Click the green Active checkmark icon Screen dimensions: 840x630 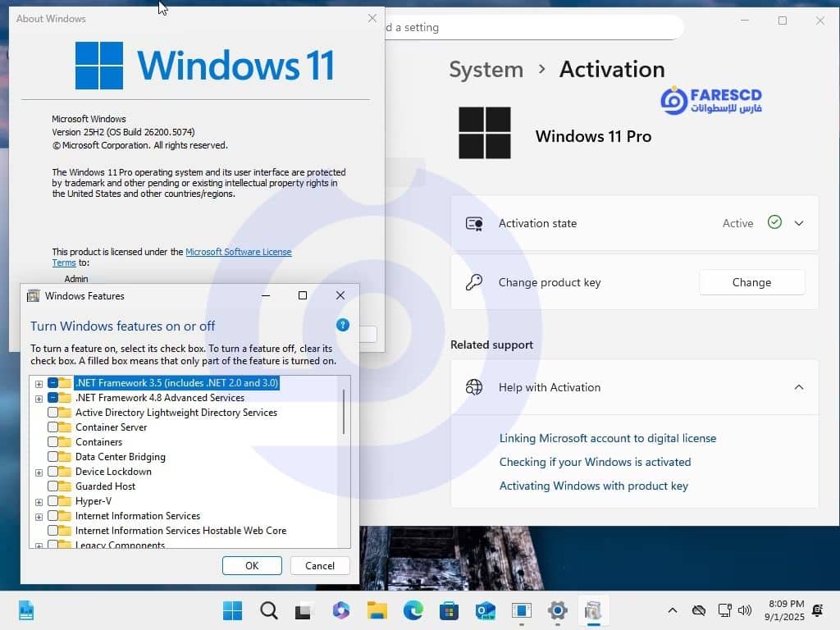click(774, 222)
